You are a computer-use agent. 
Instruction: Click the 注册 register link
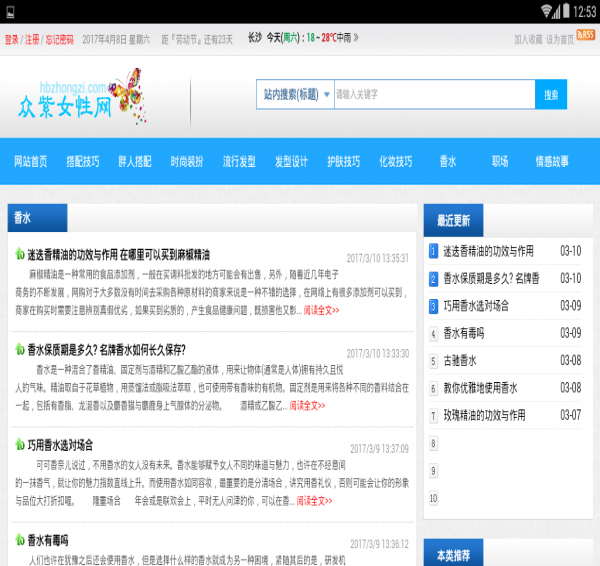coord(32,39)
